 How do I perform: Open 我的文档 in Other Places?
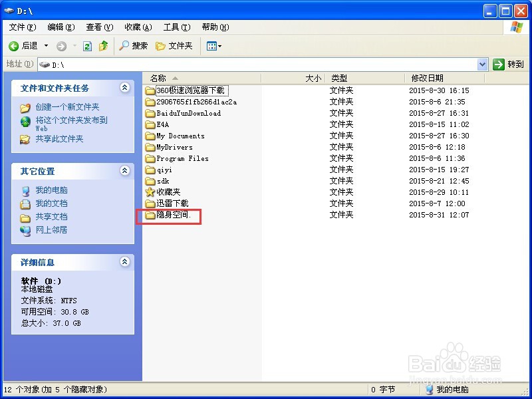pyautogui.click(x=52, y=203)
